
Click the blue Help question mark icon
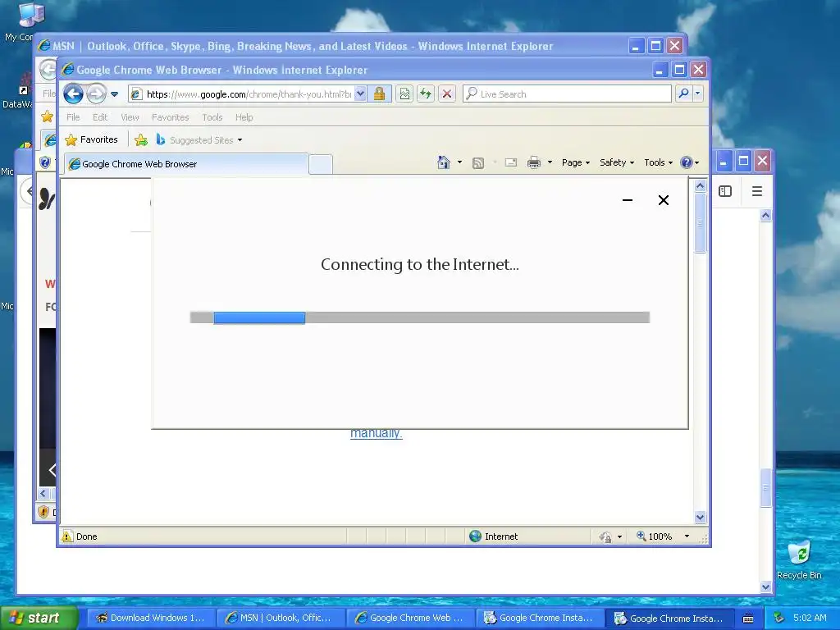687,162
